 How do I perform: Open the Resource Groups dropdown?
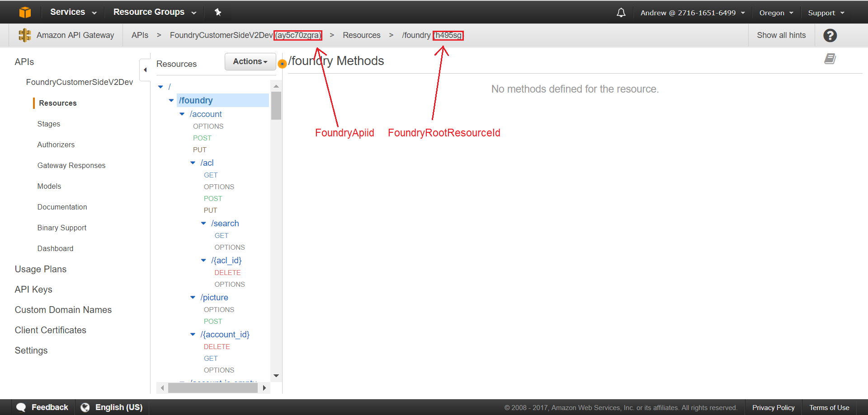point(155,12)
